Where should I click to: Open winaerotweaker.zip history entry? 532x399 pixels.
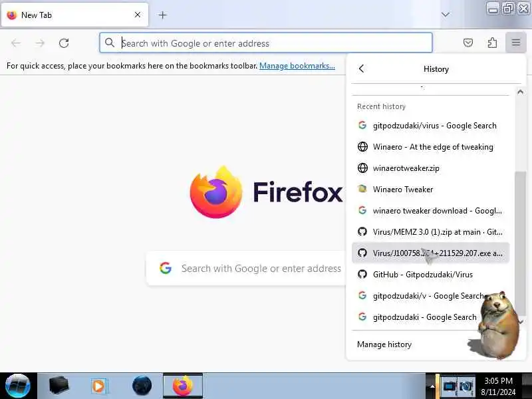tap(430, 168)
